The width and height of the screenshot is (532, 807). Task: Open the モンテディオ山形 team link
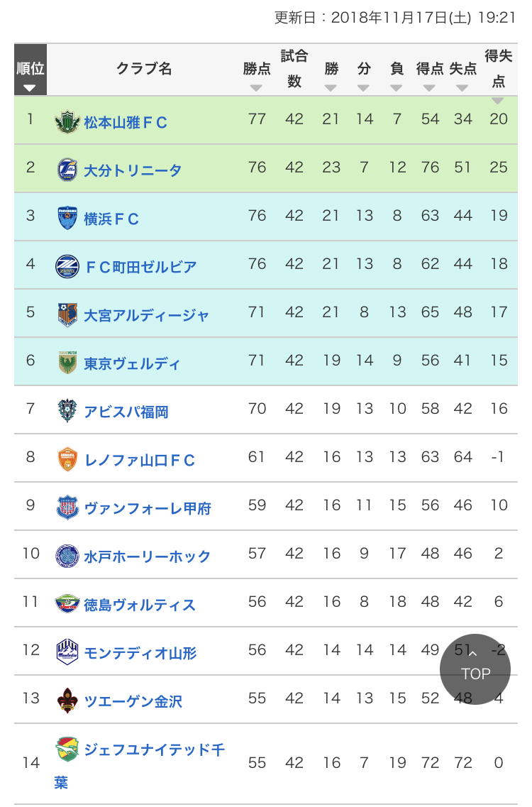140,653
